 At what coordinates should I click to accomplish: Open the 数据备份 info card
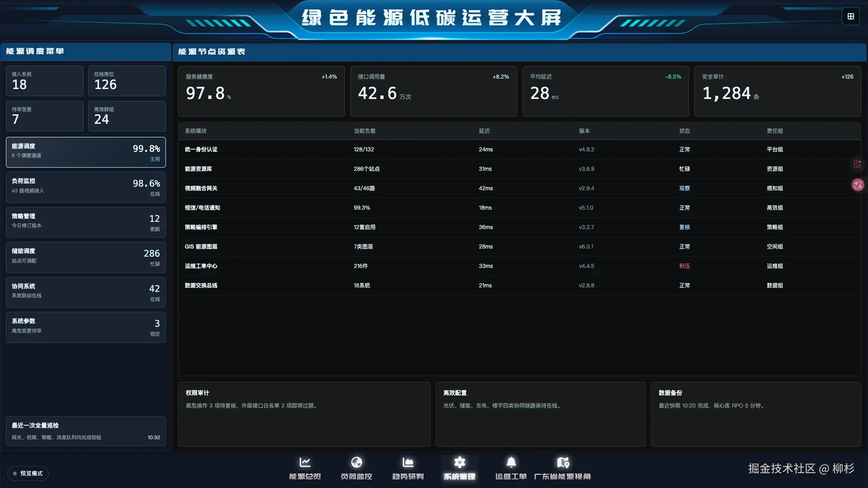coord(756,414)
